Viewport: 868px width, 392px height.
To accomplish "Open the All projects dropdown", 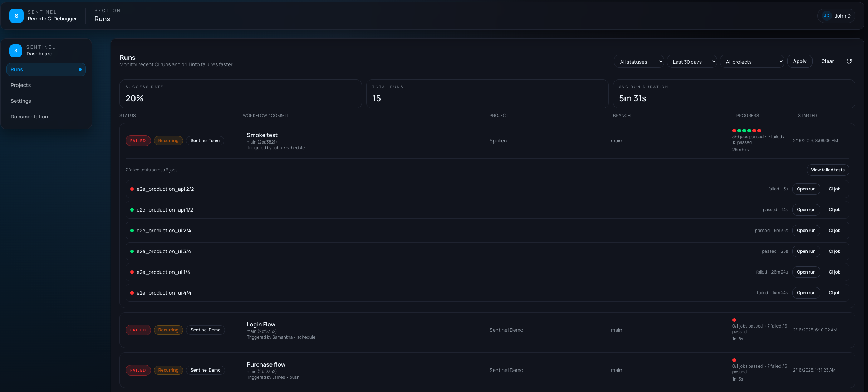I will pos(752,62).
